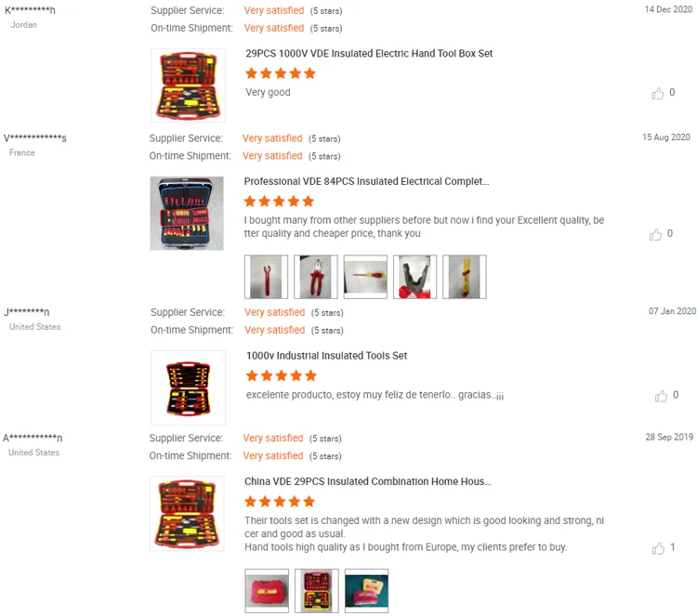This screenshot has width=697, height=616.
Task: Open the 1000v Industrial Insulated Tools Set image
Action: tap(188, 387)
